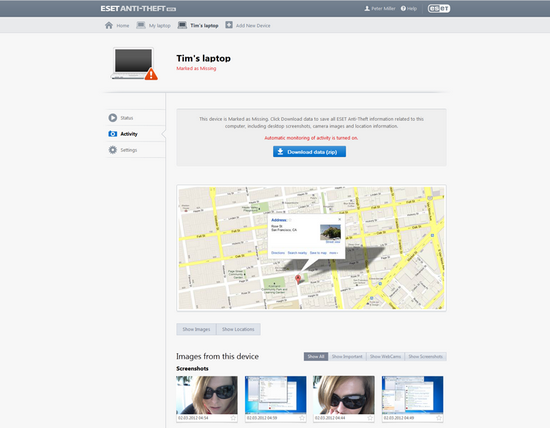The width and height of the screenshot is (550, 428).
Task: Select Tim's laptop in navigation
Action: tap(198, 26)
